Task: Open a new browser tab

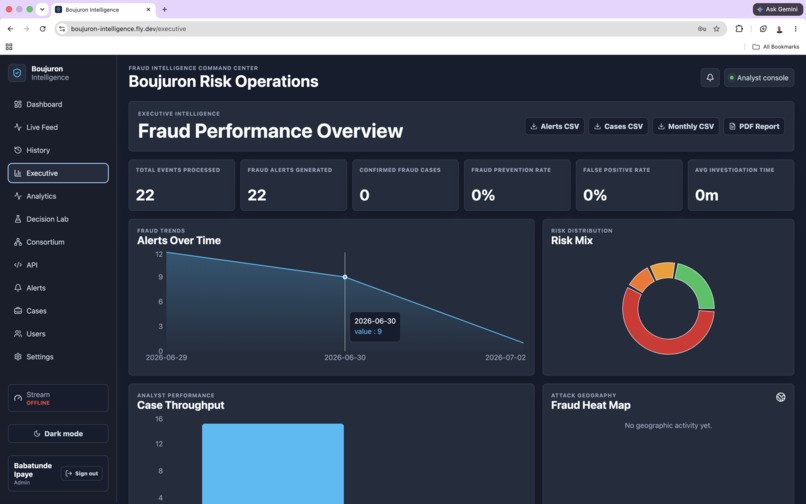Action: (164, 9)
